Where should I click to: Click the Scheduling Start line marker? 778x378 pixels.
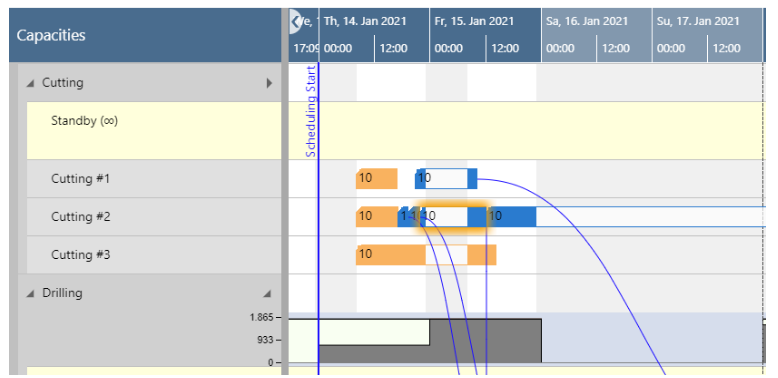[311, 112]
